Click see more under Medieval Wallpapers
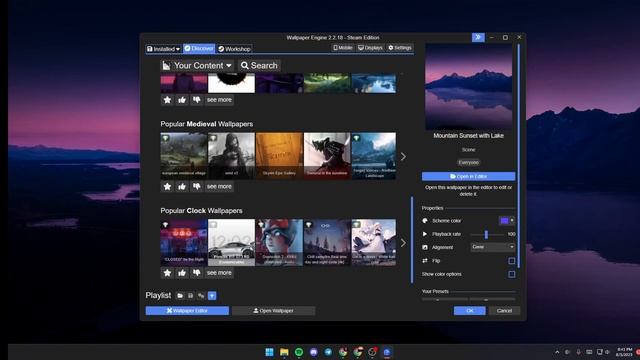640x360 pixels. [x=219, y=187]
